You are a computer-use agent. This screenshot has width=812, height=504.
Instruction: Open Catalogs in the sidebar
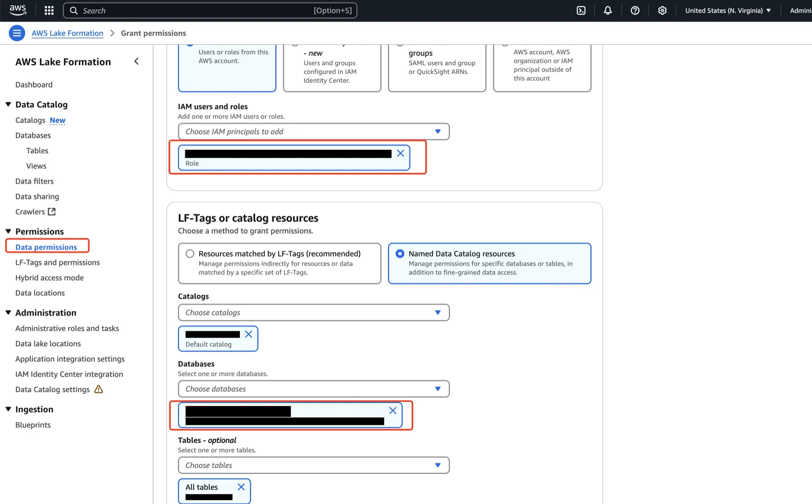tap(30, 120)
